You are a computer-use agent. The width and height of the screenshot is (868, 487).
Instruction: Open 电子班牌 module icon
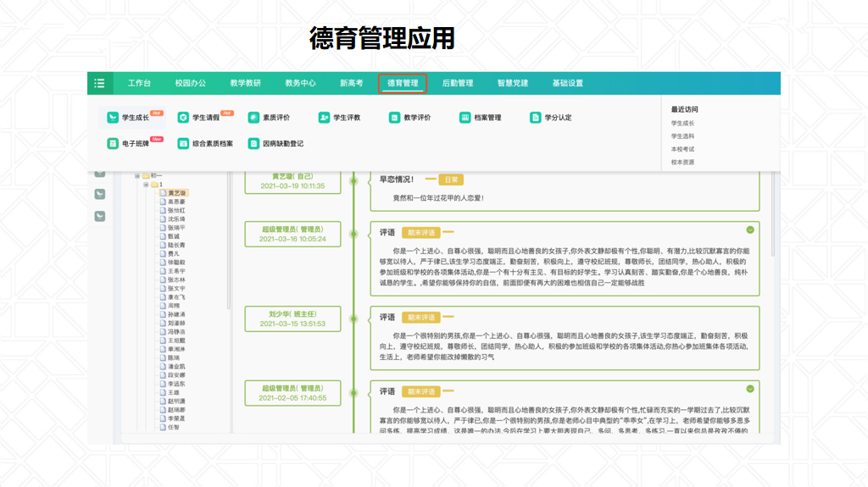point(113,144)
